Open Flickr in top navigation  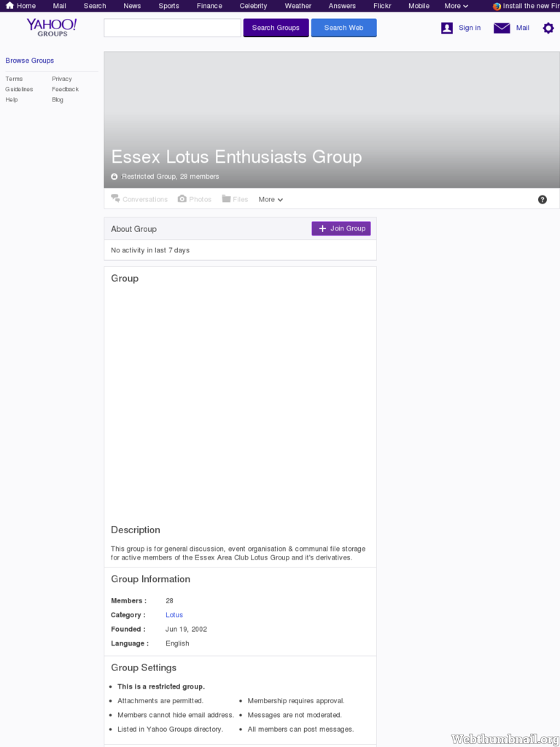[x=382, y=6]
